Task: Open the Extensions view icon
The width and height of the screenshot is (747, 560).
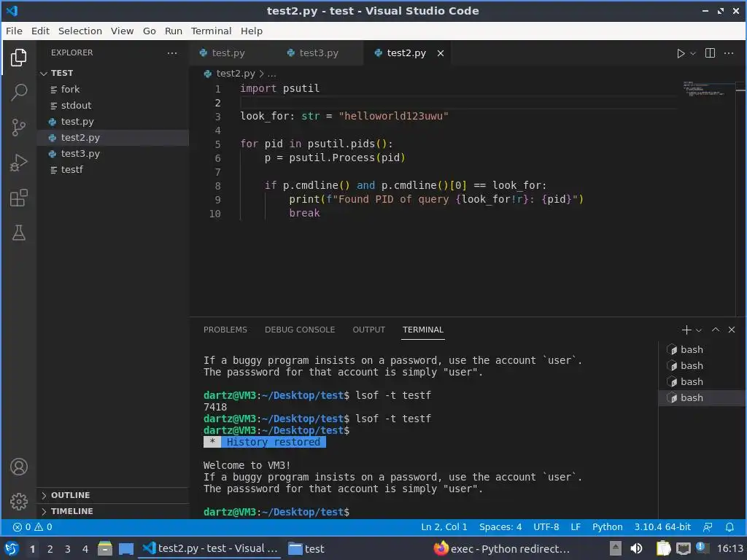Action: pyautogui.click(x=18, y=198)
